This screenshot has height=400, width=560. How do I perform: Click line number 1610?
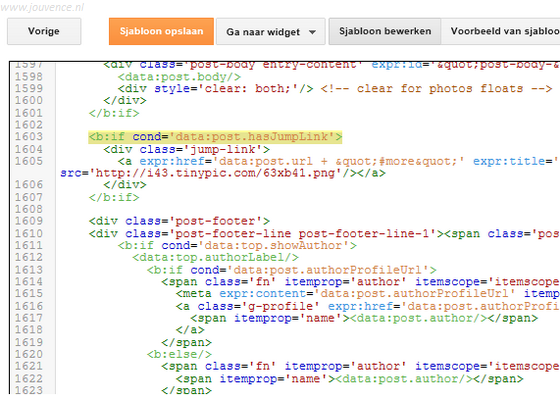(x=29, y=234)
